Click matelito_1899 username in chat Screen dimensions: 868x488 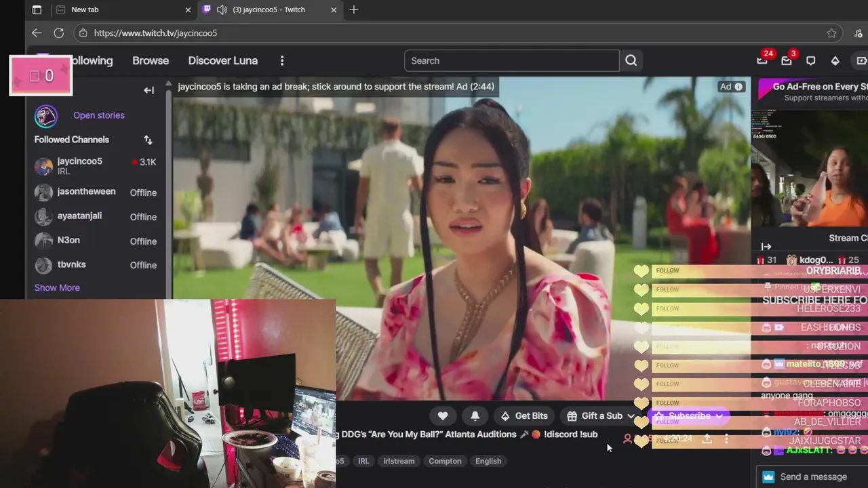[816, 364]
